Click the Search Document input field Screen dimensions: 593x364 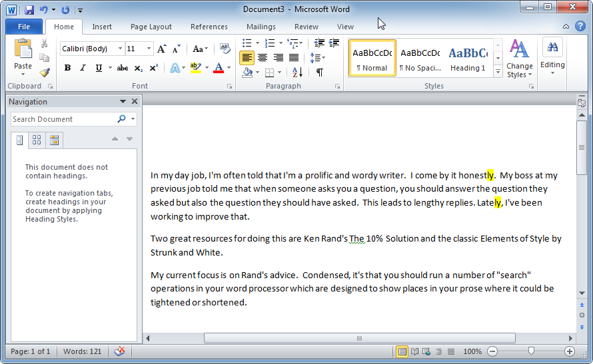pos(63,119)
